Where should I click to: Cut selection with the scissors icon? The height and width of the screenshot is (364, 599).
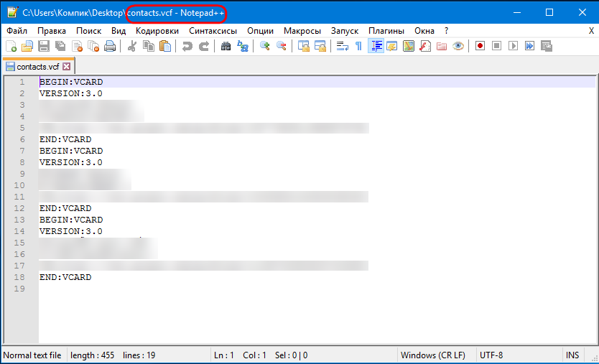point(132,46)
